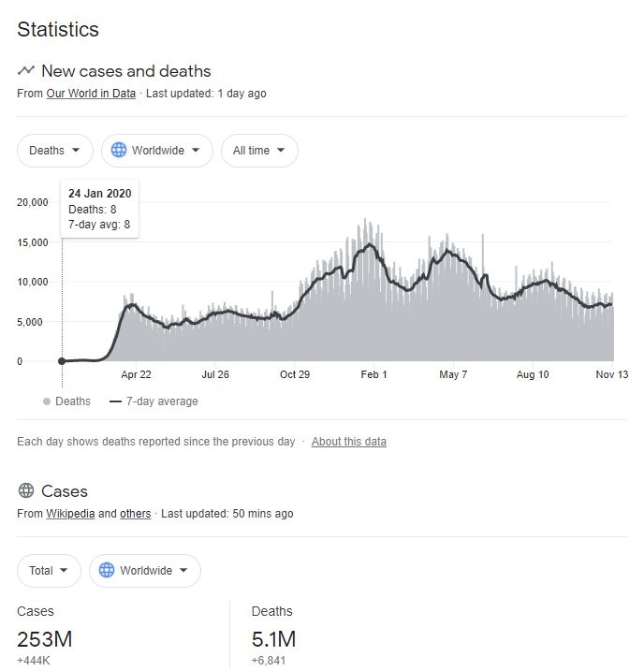
Task: Expand the Worldwide region dropdown above the chart
Action: (x=156, y=150)
